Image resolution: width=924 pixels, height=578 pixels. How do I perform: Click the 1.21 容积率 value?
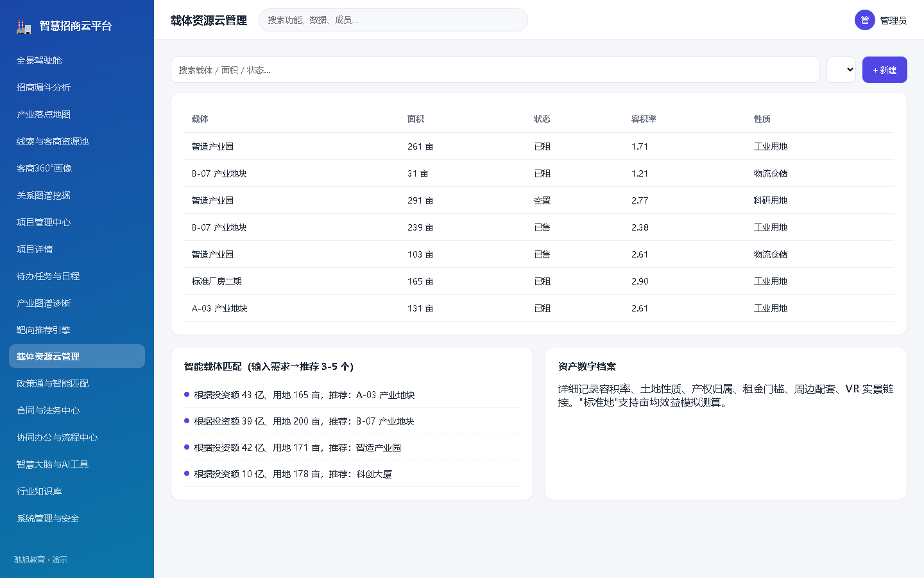[640, 173]
